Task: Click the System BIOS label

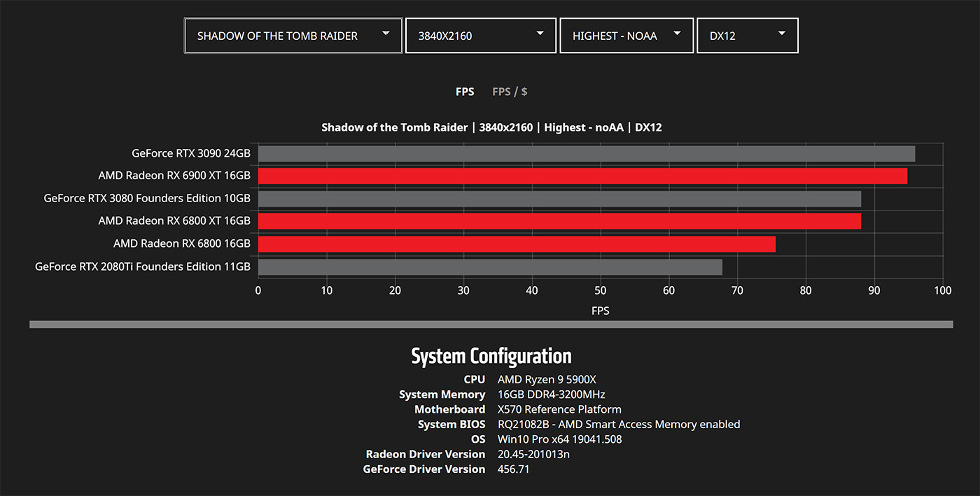Action: point(451,424)
